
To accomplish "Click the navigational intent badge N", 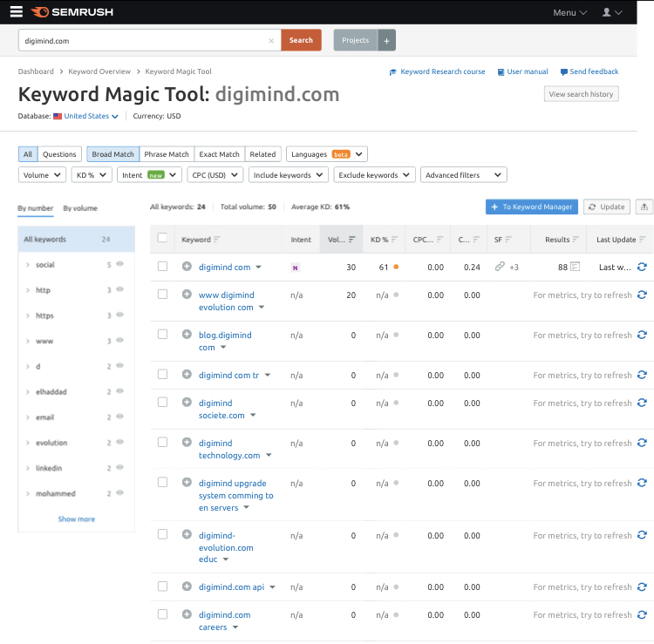I will coord(296,268).
